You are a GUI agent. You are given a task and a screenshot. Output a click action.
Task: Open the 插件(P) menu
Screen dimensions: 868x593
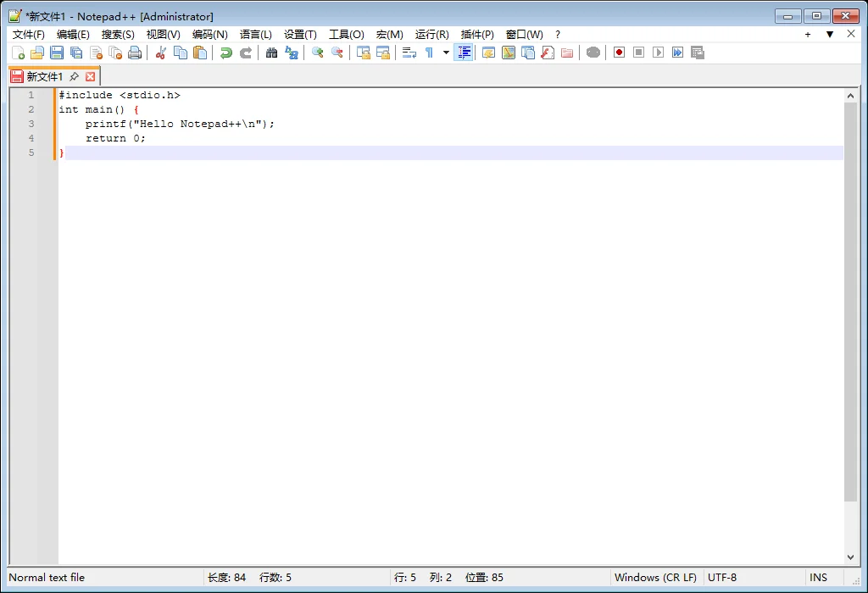[x=477, y=34]
